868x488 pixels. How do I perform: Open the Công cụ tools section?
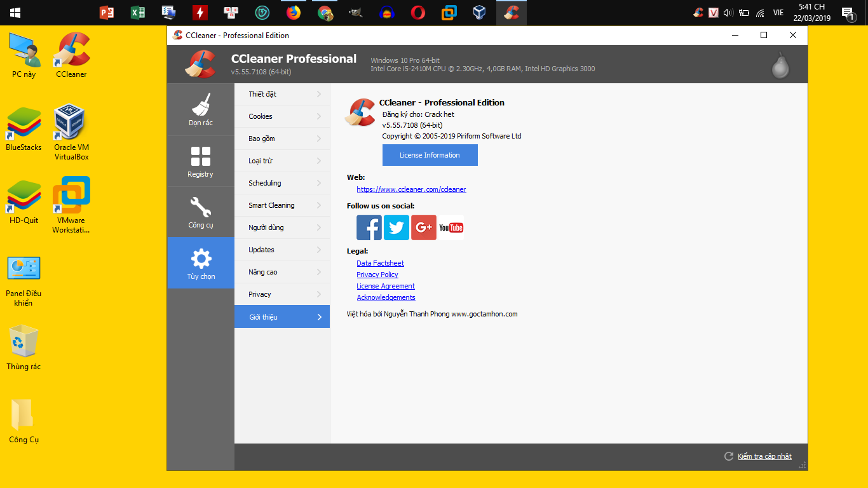pos(201,212)
